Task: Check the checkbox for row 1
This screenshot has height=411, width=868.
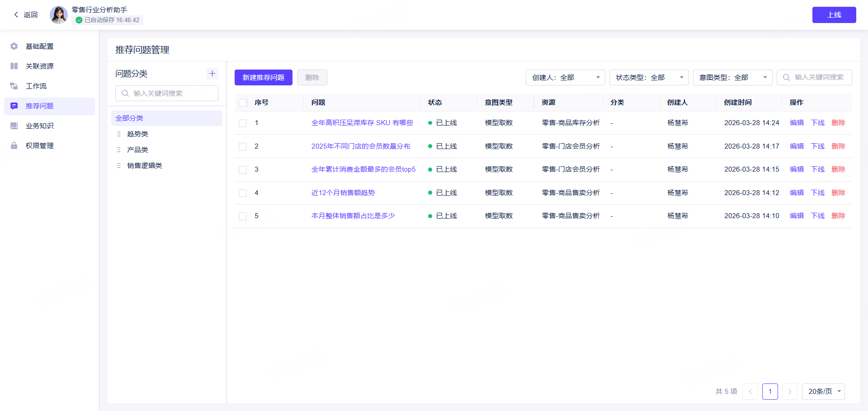Action: pyautogui.click(x=243, y=123)
